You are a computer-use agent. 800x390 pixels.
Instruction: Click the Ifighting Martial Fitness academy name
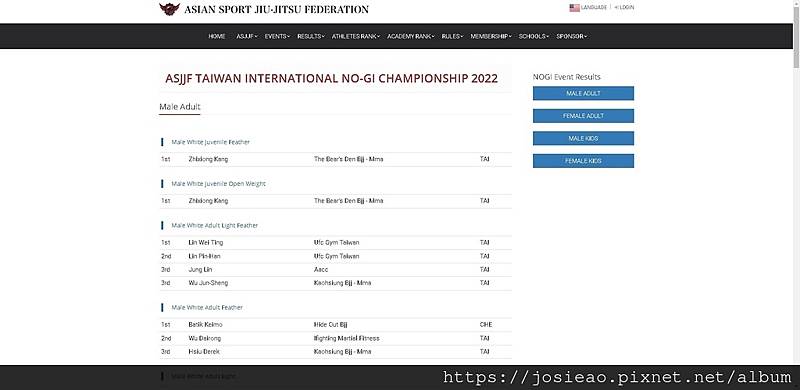(346, 338)
